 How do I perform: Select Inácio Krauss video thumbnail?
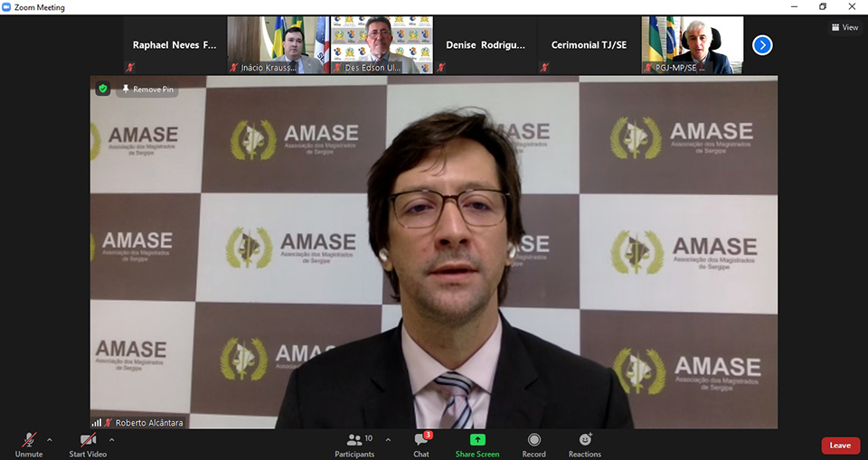coord(277,44)
